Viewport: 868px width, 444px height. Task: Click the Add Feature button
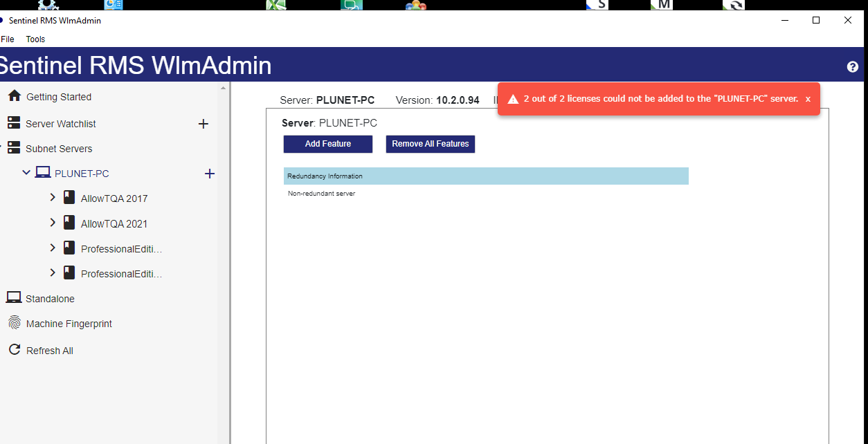[327, 144]
